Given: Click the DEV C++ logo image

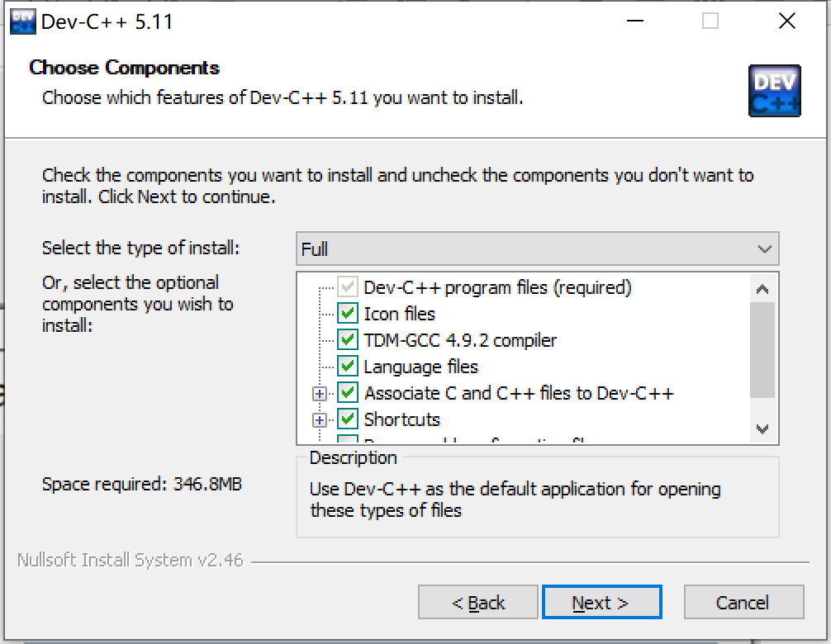Looking at the screenshot, I should coord(774,91).
